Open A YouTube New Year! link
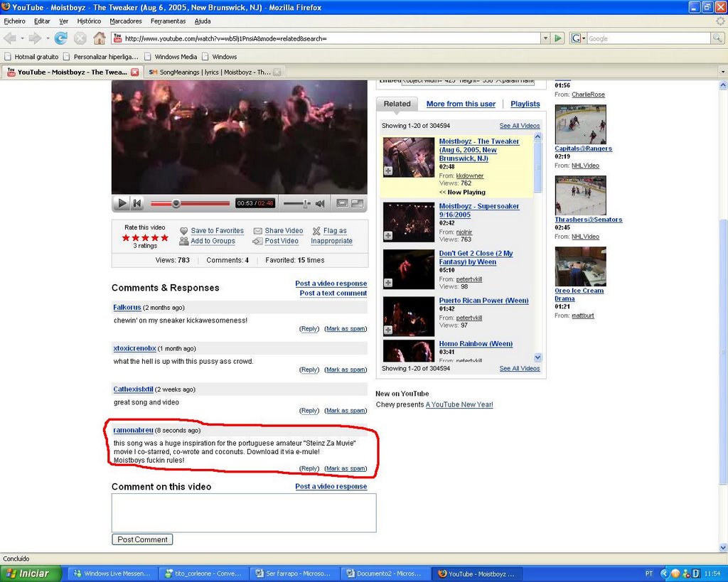Image resolution: width=728 pixels, height=582 pixels. click(459, 404)
